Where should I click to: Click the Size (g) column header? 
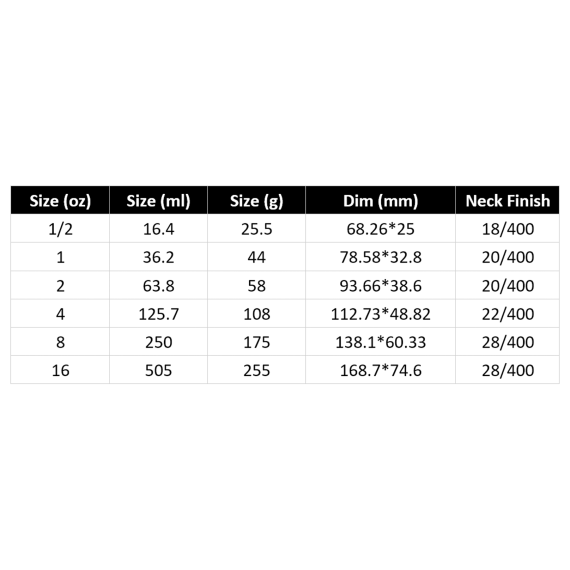click(x=257, y=200)
